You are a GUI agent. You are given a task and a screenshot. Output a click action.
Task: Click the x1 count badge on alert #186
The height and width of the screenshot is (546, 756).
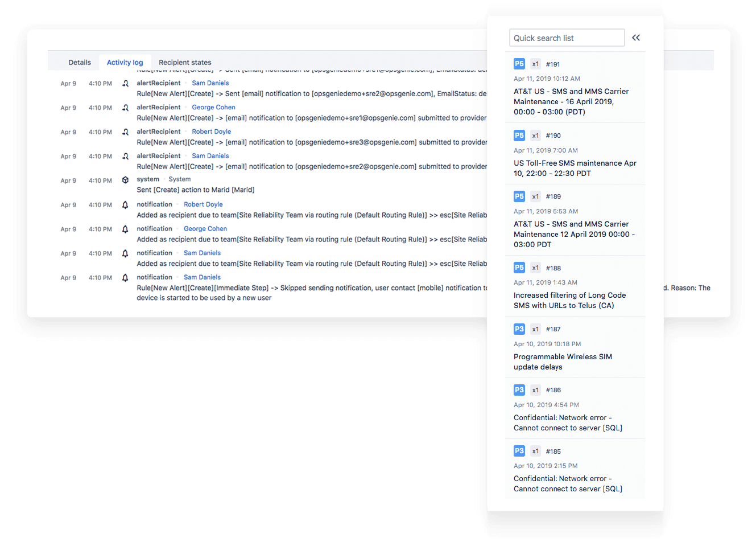pyautogui.click(x=535, y=390)
